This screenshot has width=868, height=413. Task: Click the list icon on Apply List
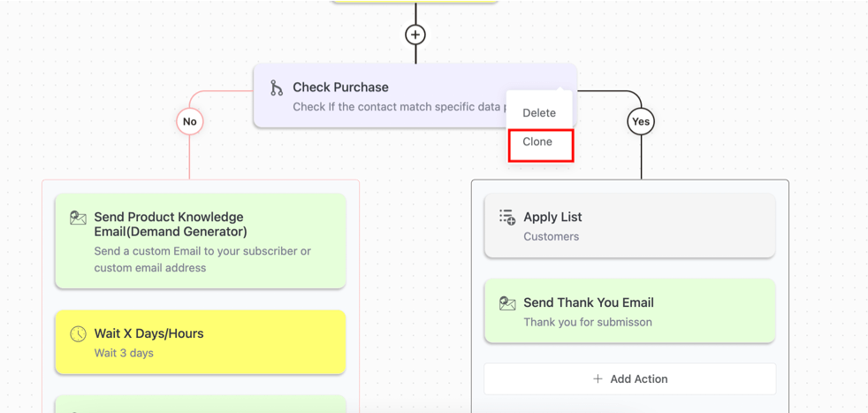[x=507, y=218]
